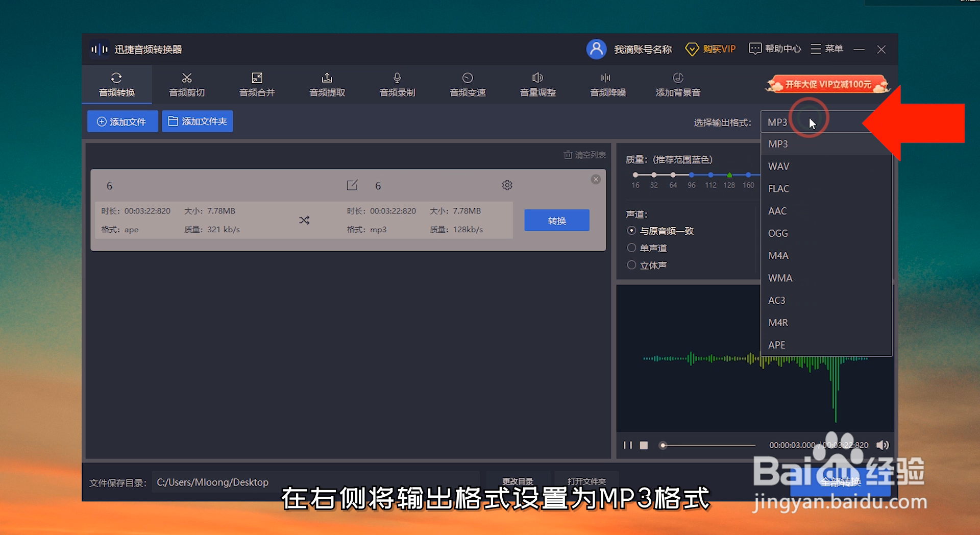The image size is (980, 535).
Task: Switch to the 音频转换 tab
Action: point(116,84)
